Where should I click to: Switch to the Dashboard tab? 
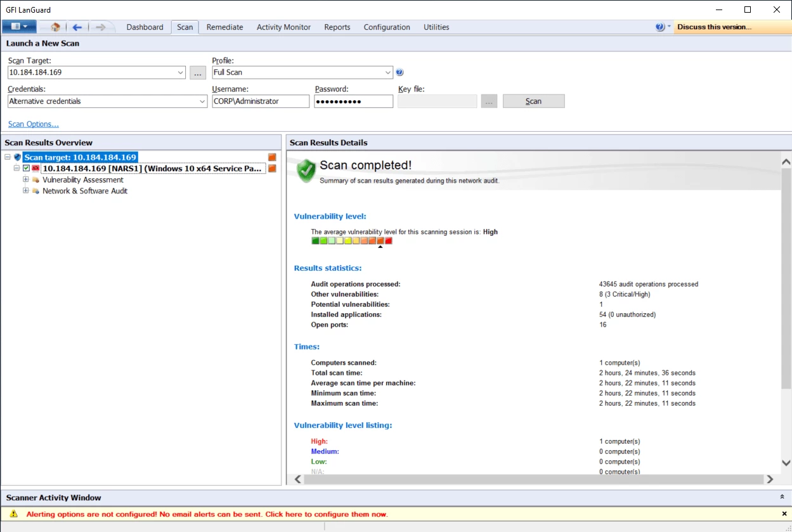[145, 27]
